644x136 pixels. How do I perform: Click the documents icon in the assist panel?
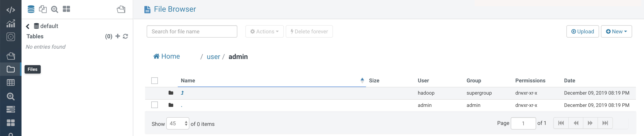point(43,9)
